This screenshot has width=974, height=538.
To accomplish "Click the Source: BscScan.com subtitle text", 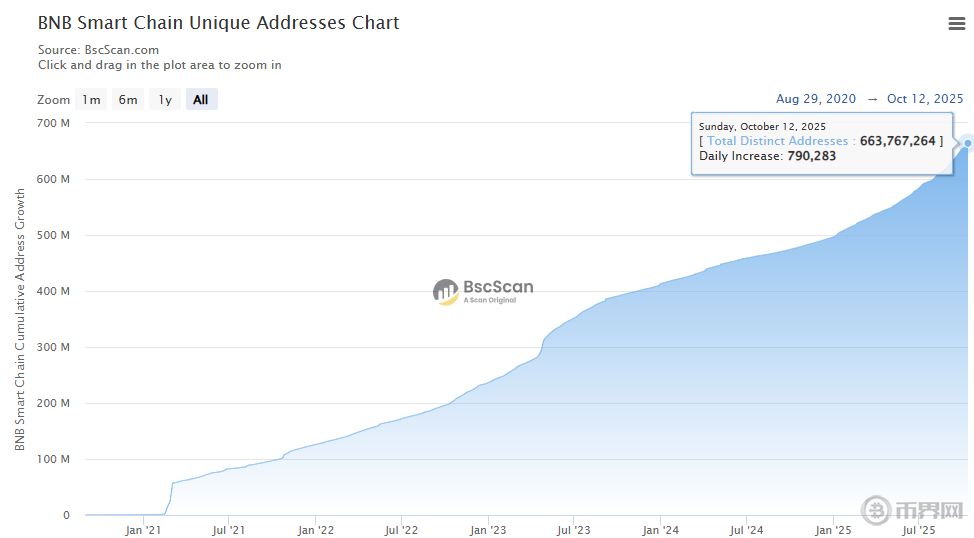I will click(98, 49).
